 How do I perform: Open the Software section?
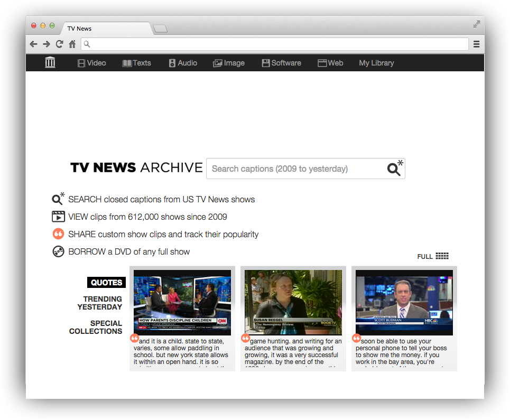(282, 63)
